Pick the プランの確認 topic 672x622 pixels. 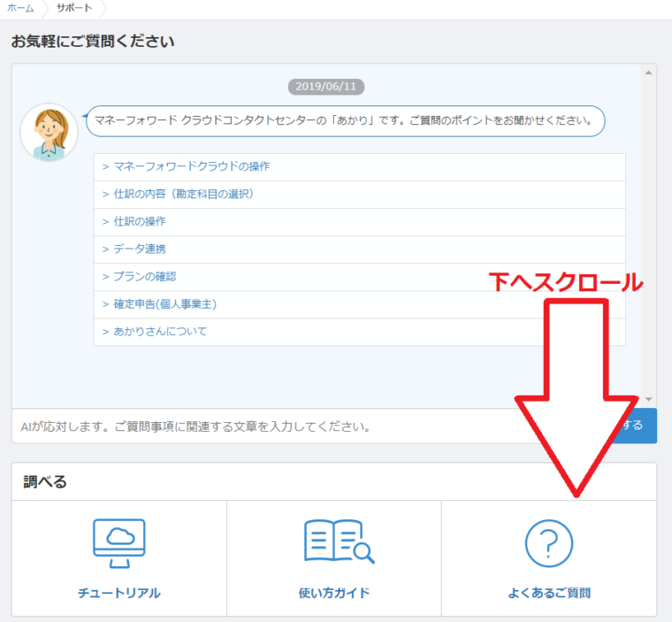pyautogui.click(x=360, y=277)
